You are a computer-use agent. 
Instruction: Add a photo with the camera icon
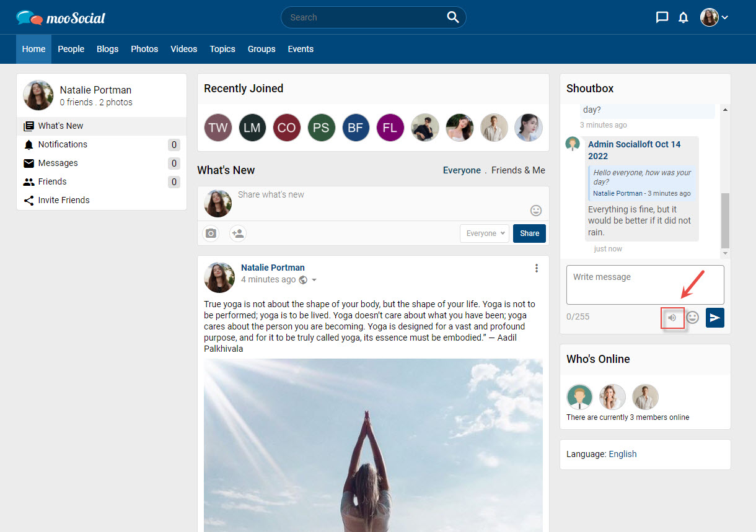[211, 233]
